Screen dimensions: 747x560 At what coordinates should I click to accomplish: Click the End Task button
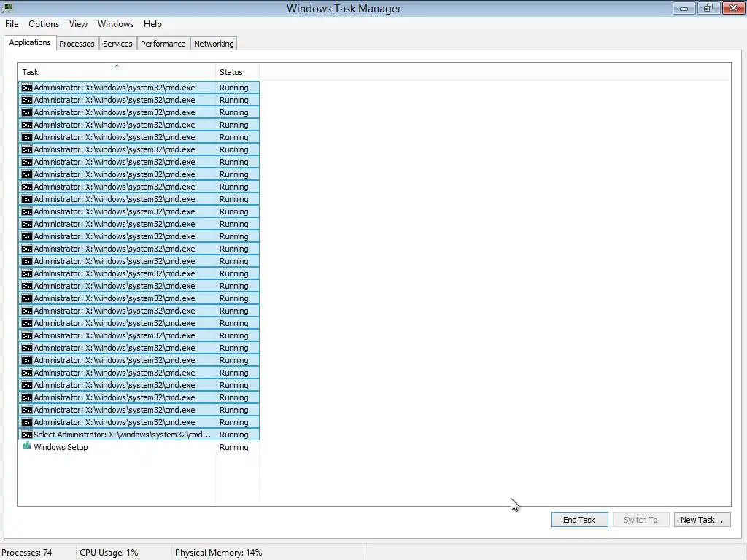(x=579, y=519)
